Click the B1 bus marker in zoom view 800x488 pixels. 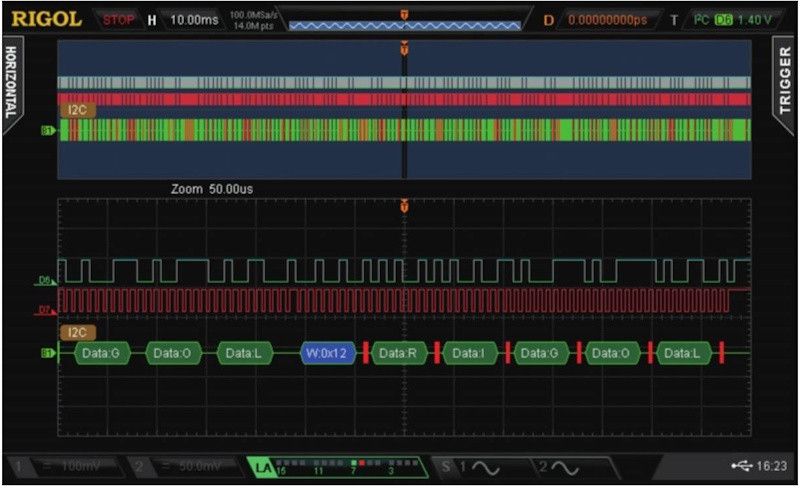(46, 353)
